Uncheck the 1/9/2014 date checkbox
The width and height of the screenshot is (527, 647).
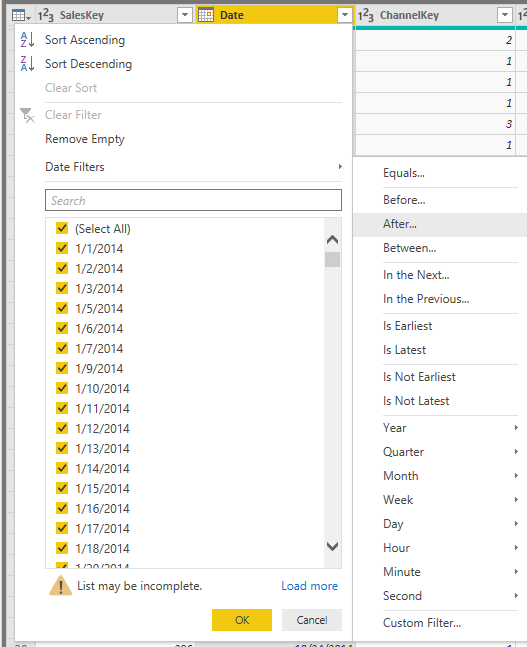point(62,368)
